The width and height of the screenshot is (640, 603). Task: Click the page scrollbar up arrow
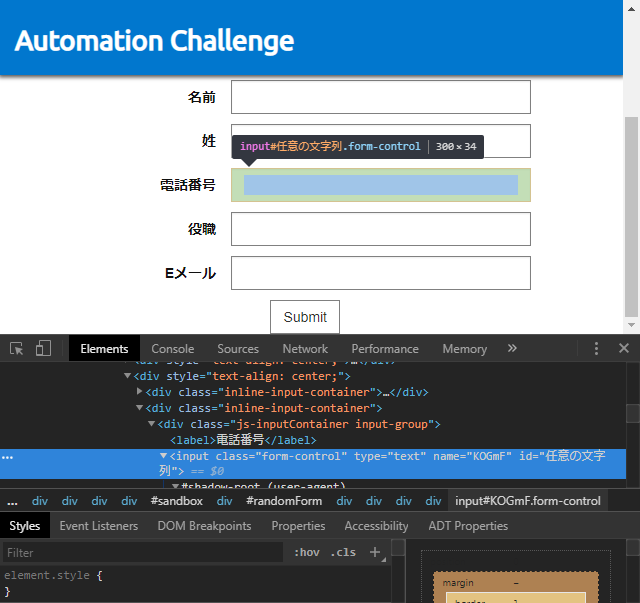pyautogui.click(x=631, y=9)
